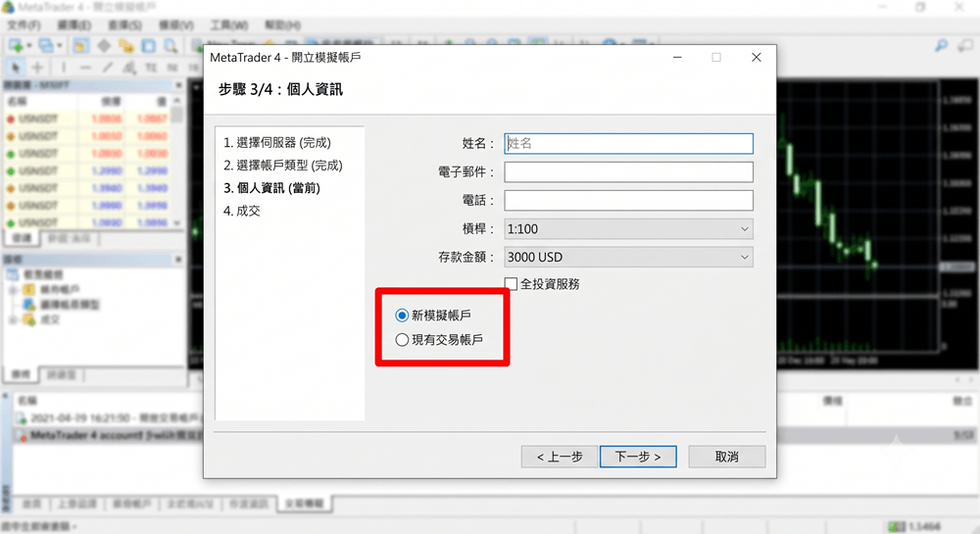Cancel the dialog with 取消
Screen dimensions: 980x534
(727, 457)
